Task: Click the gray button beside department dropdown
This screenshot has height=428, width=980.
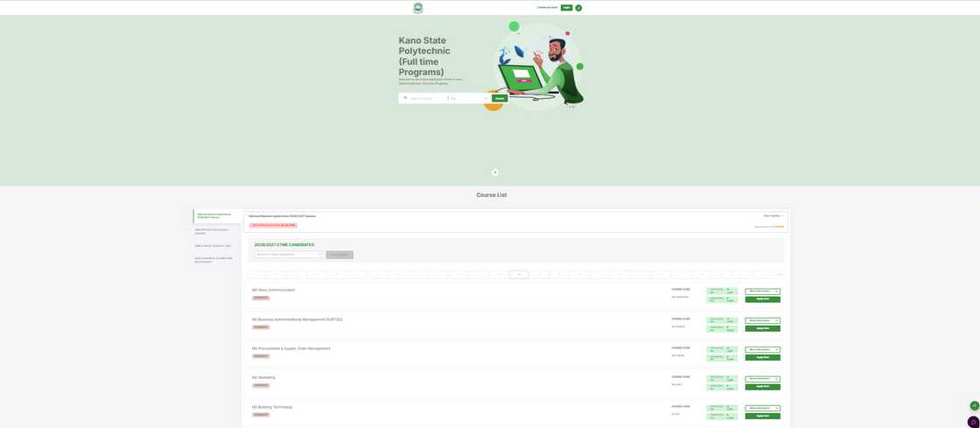Action: click(x=339, y=255)
